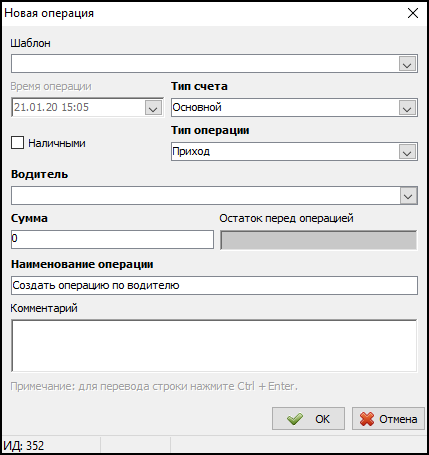Image resolution: width=429 pixels, height=455 pixels.
Task: Click the Новая операция window title
Action: (x=49, y=13)
